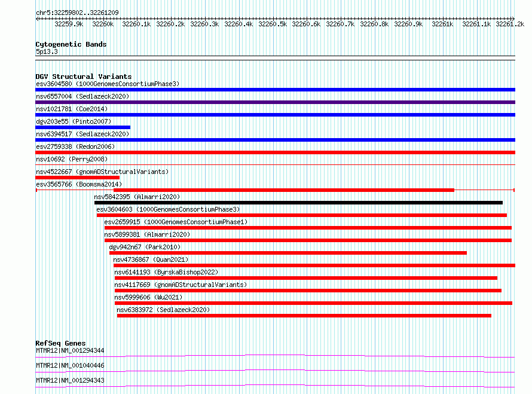Click nsv5999606 (Wu2021) label
The image size is (532, 394).
click(148, 297)
